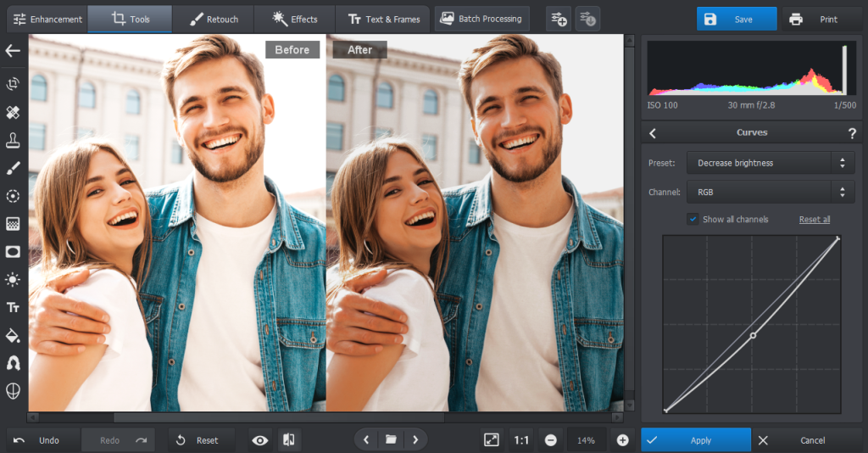Open the Effects tab
Viewport: 868px width, 453px height.
tap(295, 19)
